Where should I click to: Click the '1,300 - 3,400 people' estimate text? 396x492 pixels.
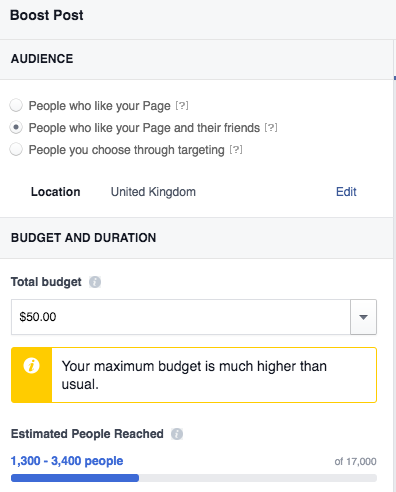(67, 461)
